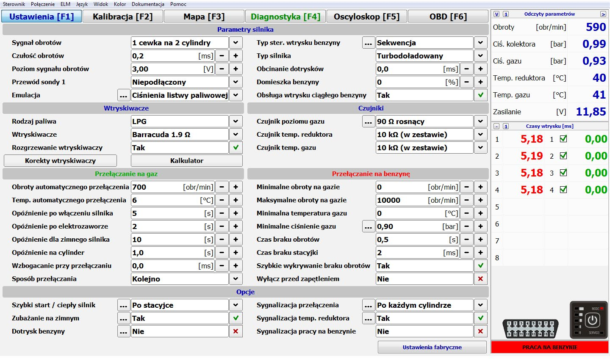Image resolution: width=610 pixels, height=364 pixels.
Task: Toggle injector 2 checkbox in Czasy wtrysku
Action: [x=563, y=156]
